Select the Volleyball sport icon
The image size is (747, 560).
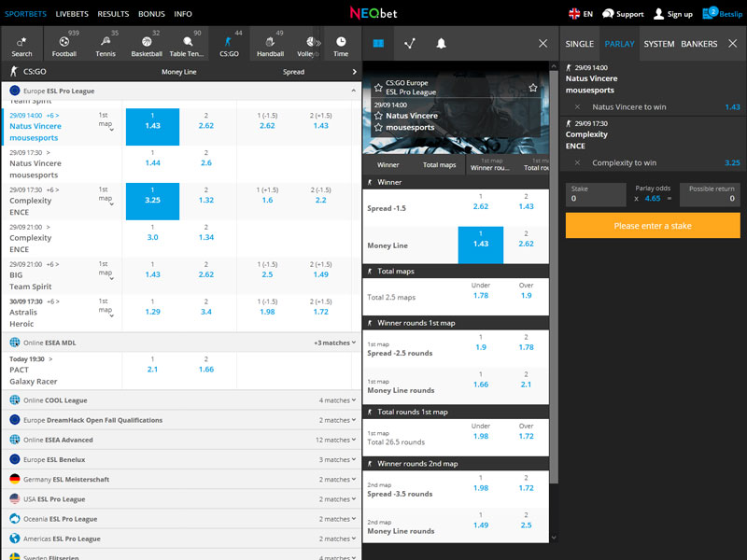308,43
